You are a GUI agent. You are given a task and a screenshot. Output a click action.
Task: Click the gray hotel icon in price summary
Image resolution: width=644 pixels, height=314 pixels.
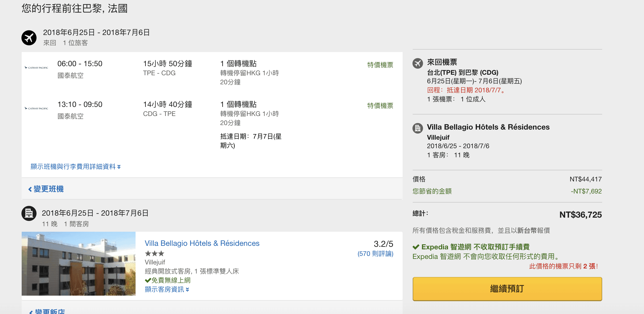[x=417, y=128]
